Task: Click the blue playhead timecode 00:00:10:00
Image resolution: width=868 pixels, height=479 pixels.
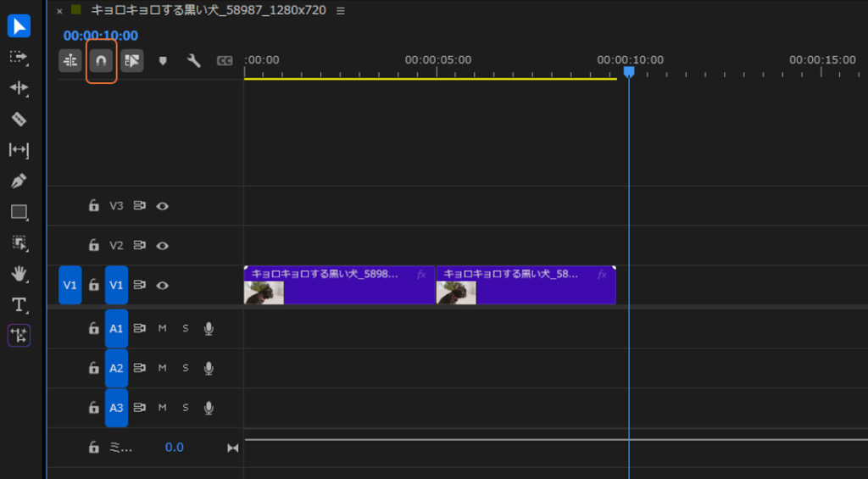Action: 100,36
